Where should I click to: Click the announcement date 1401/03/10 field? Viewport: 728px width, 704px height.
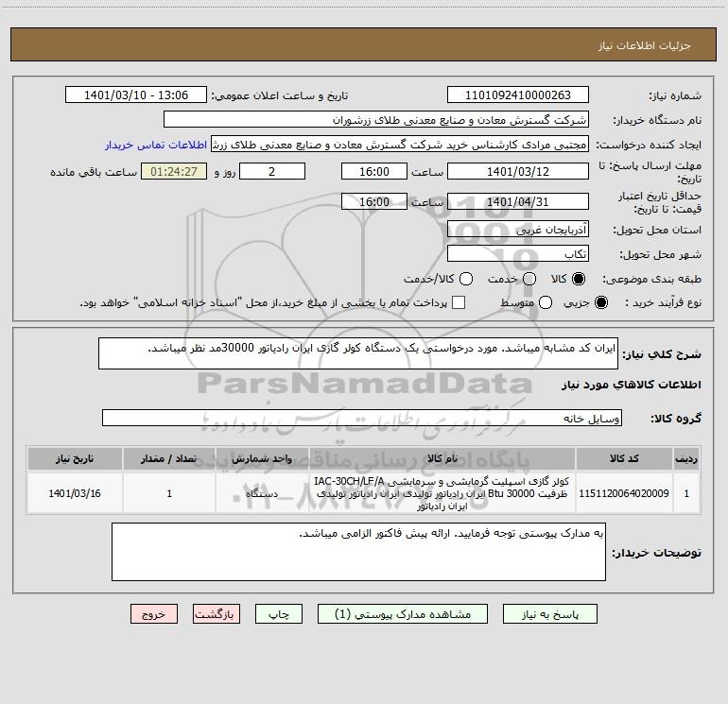136,94
